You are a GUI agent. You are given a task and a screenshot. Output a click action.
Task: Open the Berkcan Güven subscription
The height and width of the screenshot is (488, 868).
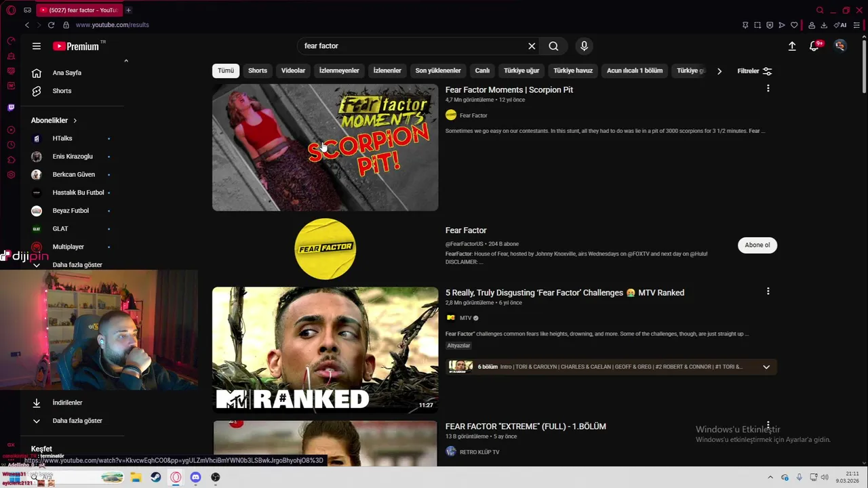point(73,174)
